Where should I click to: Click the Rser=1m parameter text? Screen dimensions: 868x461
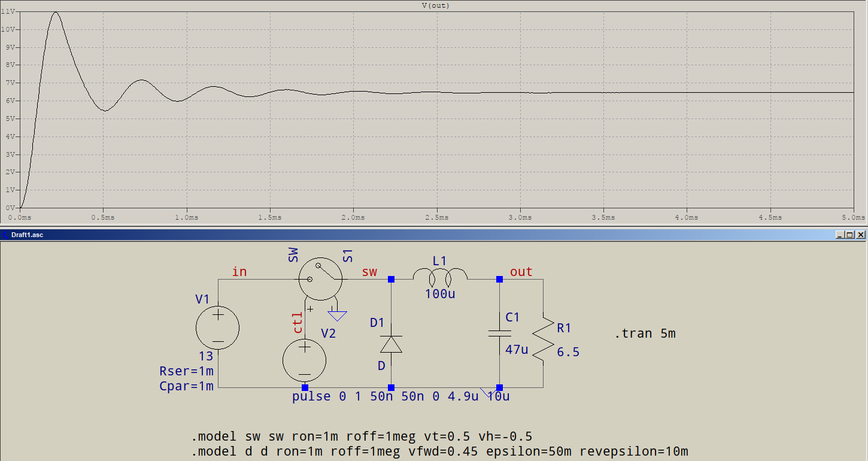click(x=186, y=371)
